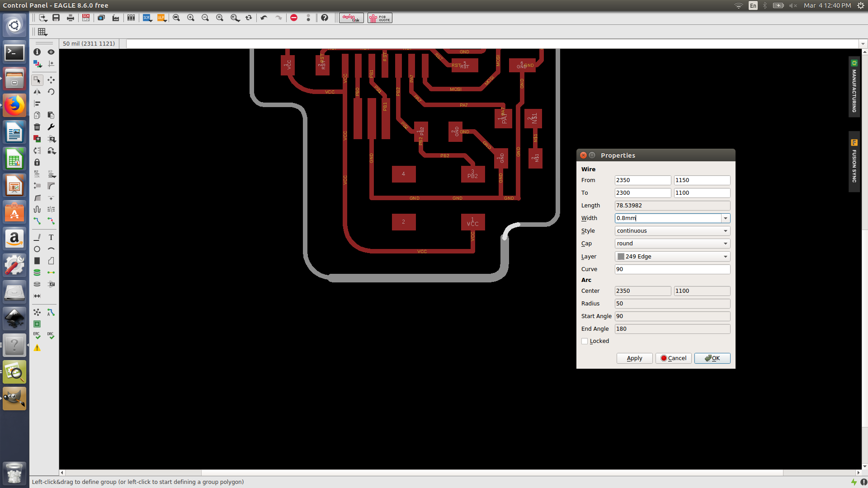Select the Change wrench tool
868x488 pixels.
coord(51,127)
